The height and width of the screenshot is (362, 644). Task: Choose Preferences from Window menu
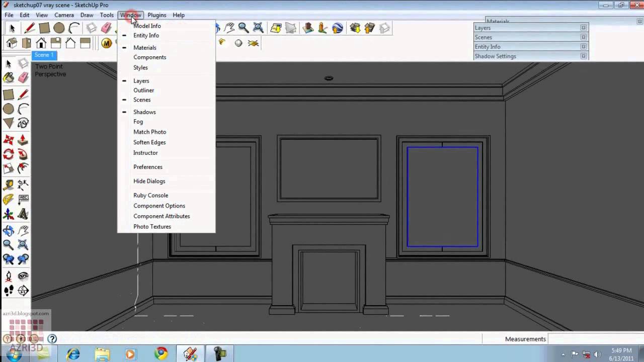click(x=167, y=167)
